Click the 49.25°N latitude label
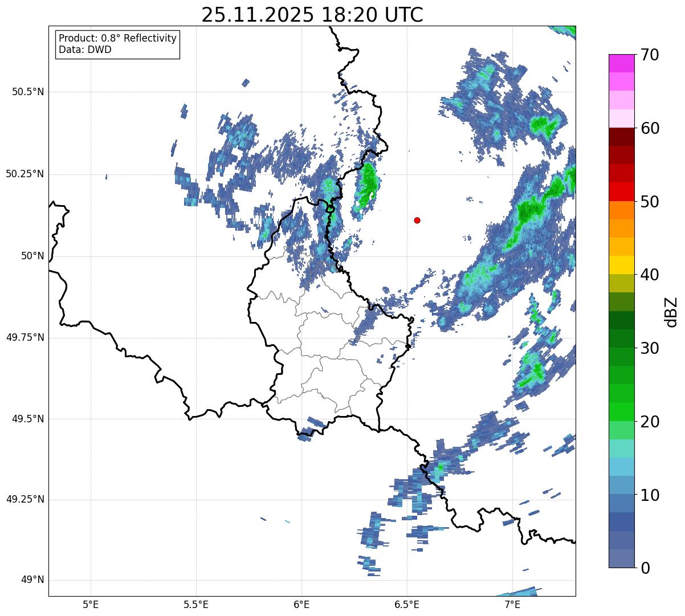Image resolution: width=685 pixels, height=616 pixels. pos(25,500)
